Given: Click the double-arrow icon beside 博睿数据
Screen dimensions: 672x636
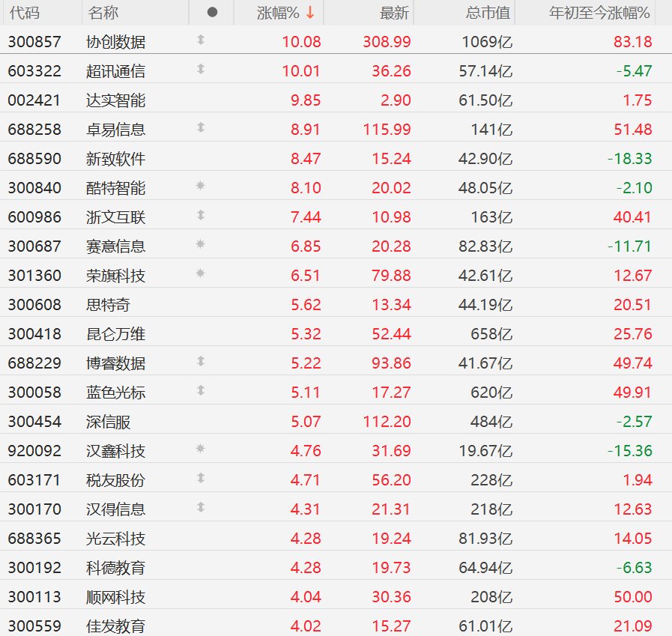Looking at the screenshot, I should (x=200, y=361).
